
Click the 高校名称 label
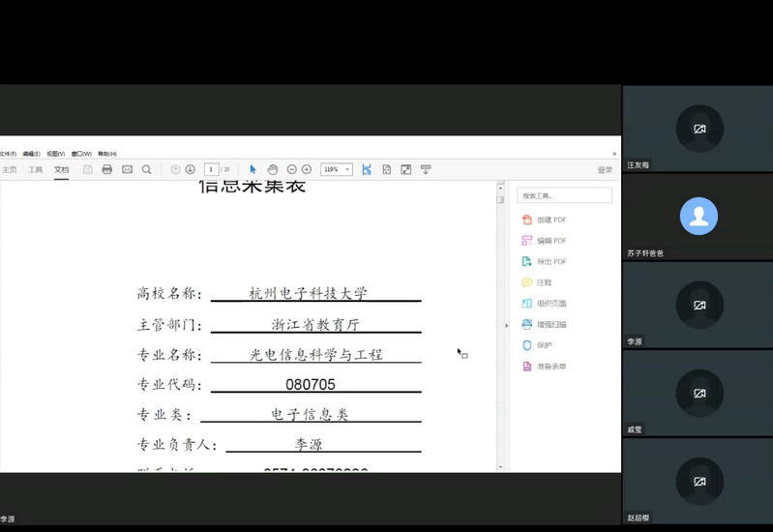point(169,293)
